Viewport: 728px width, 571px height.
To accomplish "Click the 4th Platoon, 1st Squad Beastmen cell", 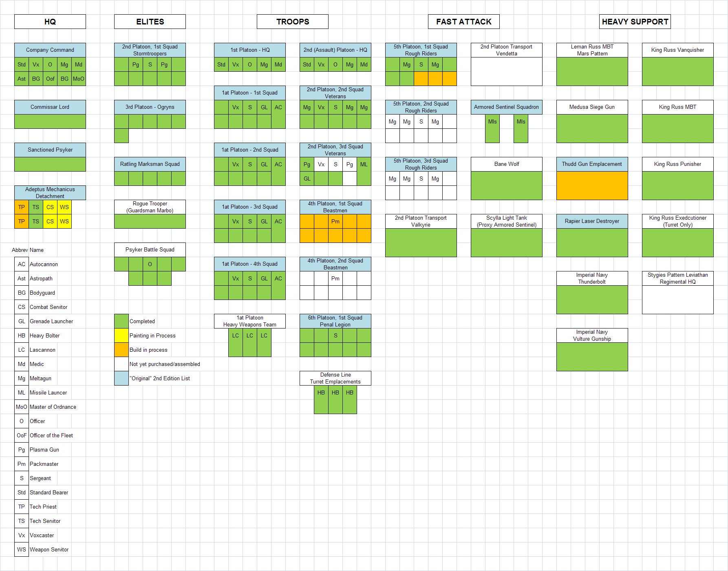I will [335, 207].
